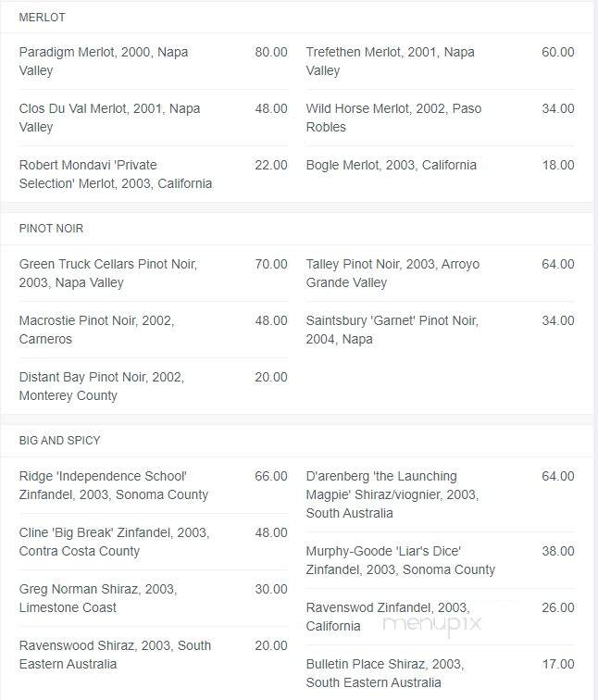Select Robert Mondavi 'Private Selection' Merlot

pyautogui.click(x=154, y=174)
